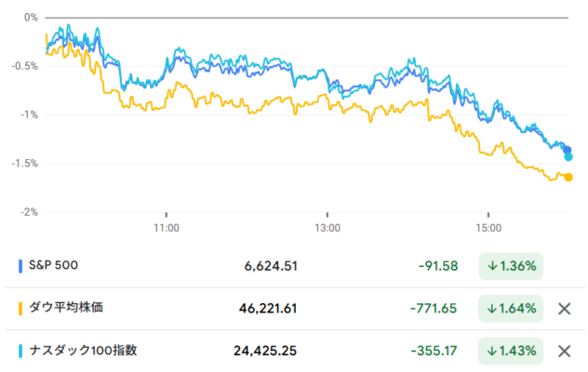Click the ナスダック100指数 price 24,425.25
Image resolution: width=588 pixels, height=372 pixels.
[265, 351]
